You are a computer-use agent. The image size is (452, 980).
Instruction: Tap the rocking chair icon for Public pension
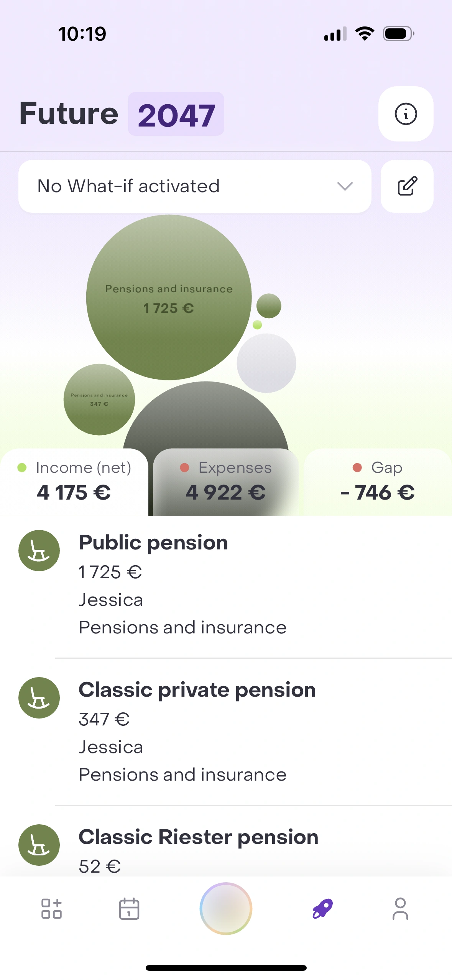39,551
